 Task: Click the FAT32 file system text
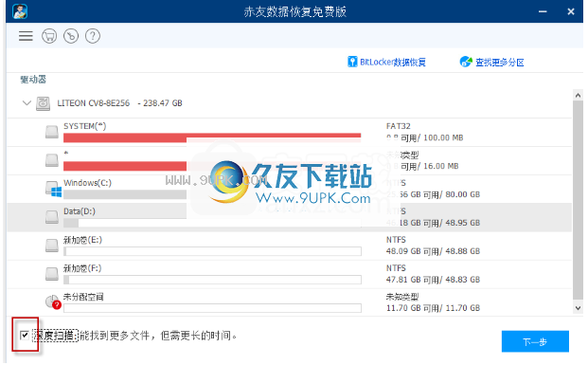click(399, 126)
